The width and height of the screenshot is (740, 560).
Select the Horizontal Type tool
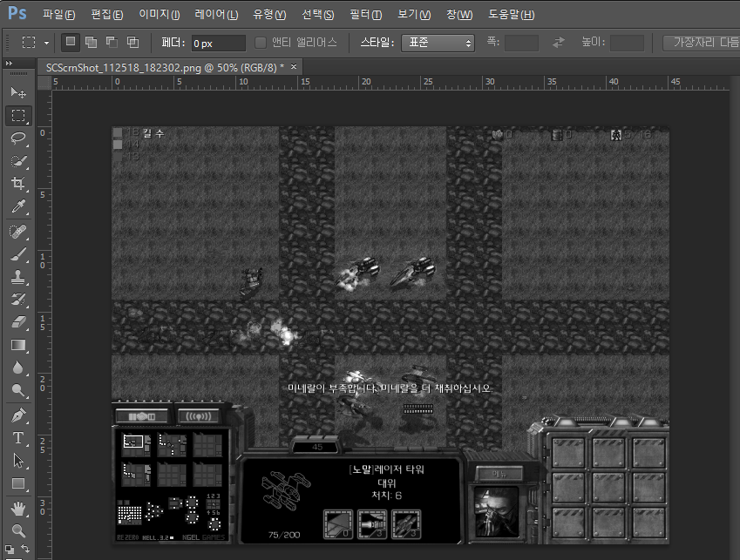pyautogui.click(x=18, y=438)
